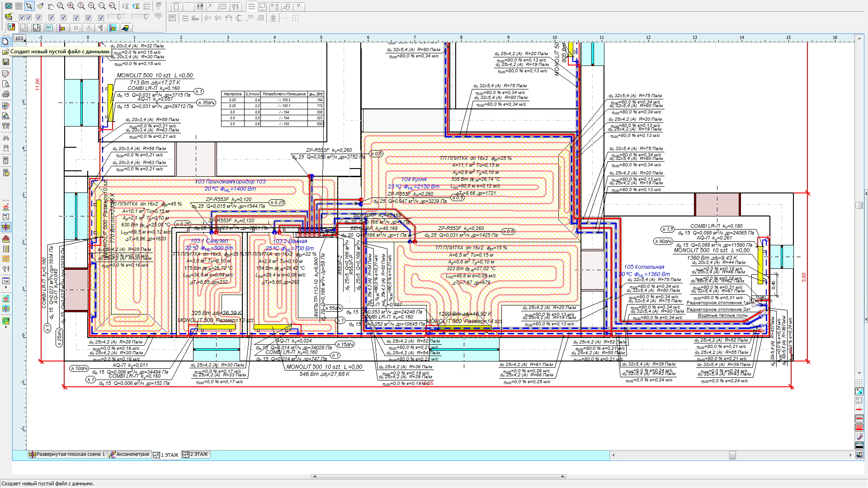Click the underfloor heating coil icon
Viewport: 868px width, 488px height.
tap(6, 259)
